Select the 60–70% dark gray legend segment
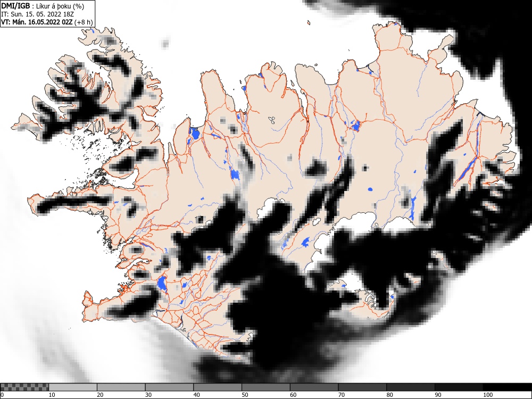The width and height of the screenshot is (532, 399). 314,387
